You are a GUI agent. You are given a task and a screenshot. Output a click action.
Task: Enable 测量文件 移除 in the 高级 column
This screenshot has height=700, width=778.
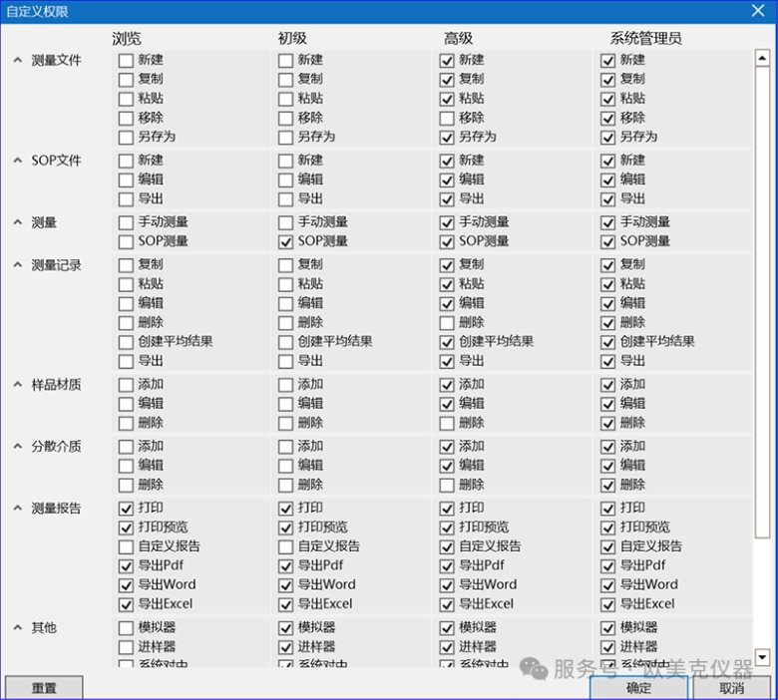(447, 118)
